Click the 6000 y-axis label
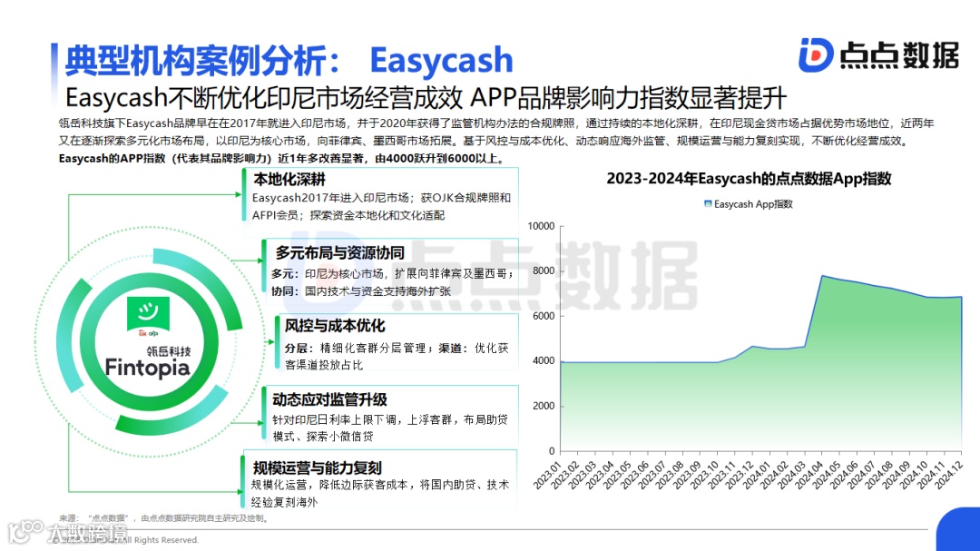This screenshot has height=551, width=980. (544, 316)
